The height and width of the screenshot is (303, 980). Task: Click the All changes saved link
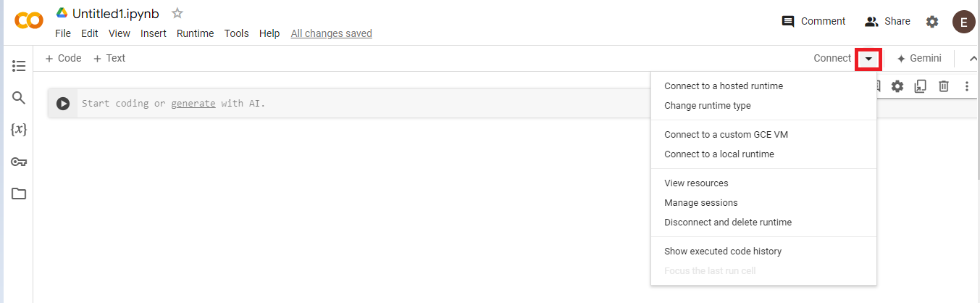(331, 33)
